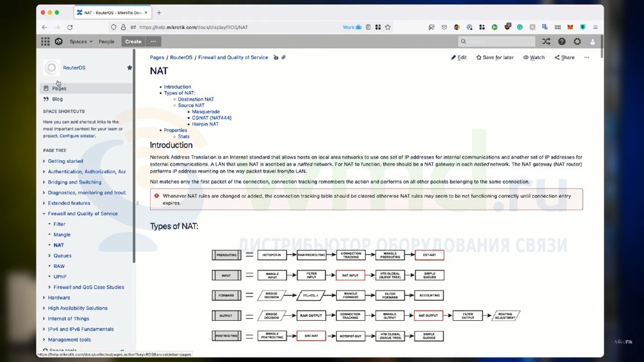Click Firewall and Quality of Service breadcrumb

[x=233, y=57]
